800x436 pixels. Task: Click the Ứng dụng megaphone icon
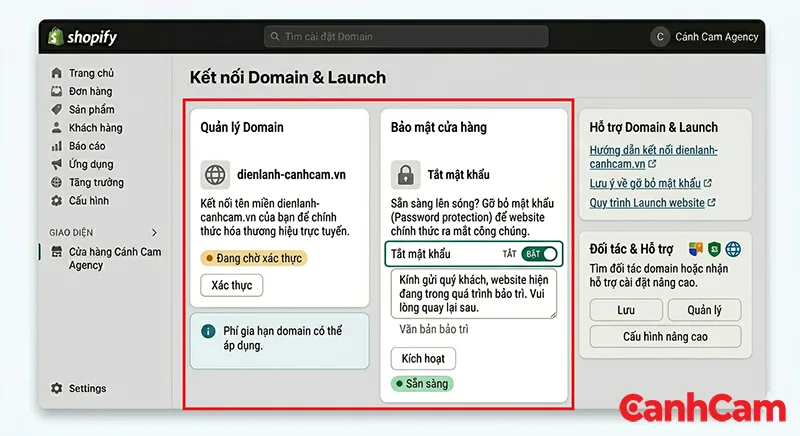pos(57,164)
